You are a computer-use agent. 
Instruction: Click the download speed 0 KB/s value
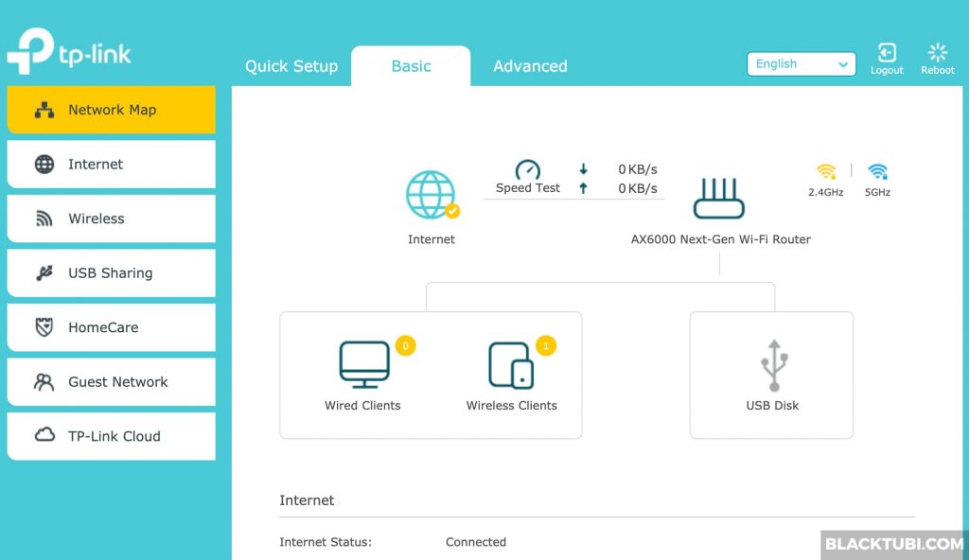point(638,169)
